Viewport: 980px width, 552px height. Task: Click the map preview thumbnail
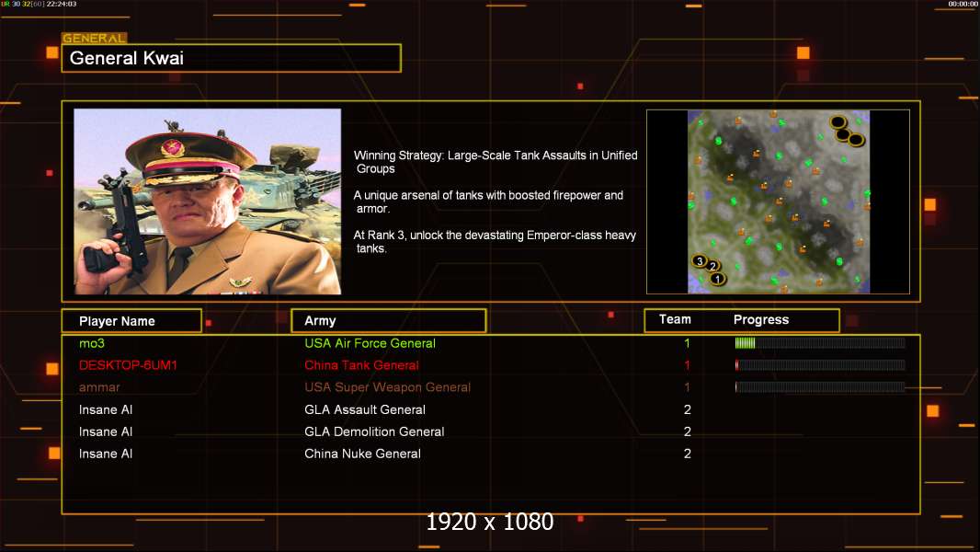[778, 201]
